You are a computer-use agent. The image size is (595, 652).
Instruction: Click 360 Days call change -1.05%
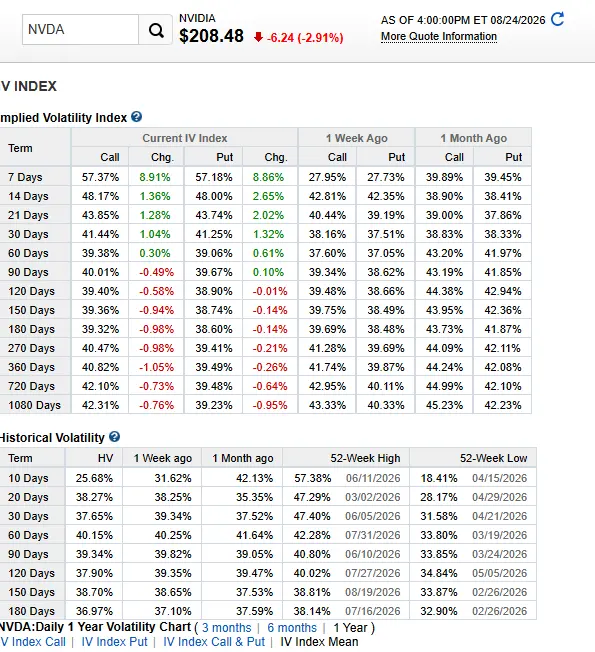coord(156,368)
